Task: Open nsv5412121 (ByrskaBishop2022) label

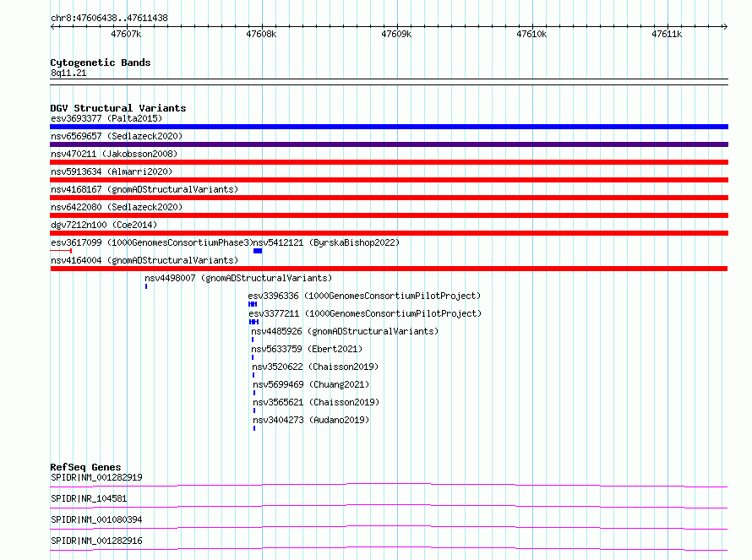Action: point(326,242)
